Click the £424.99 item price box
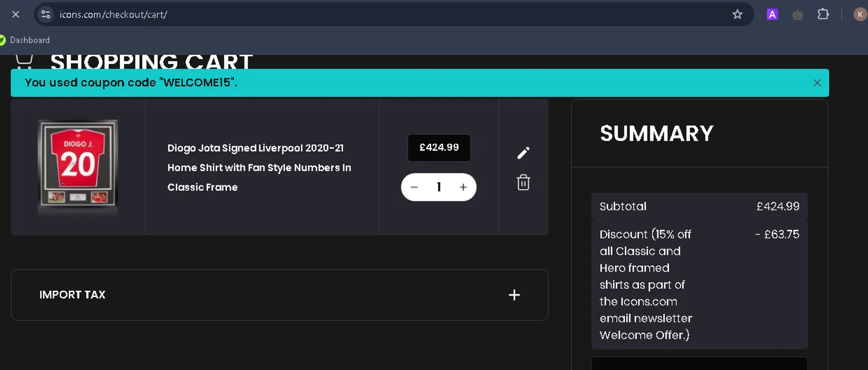This screenshot has height=370, width=868. (x=439, y=148)
